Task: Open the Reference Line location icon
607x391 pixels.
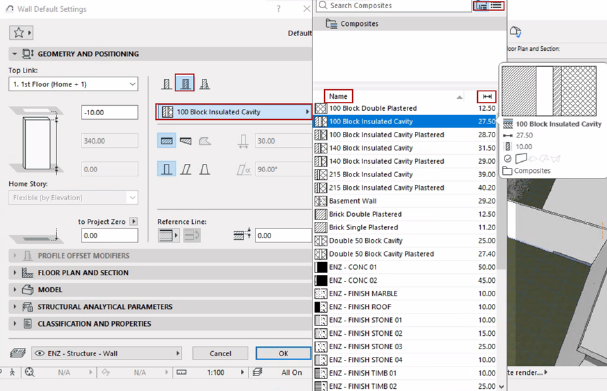Action: coord(168,235)
